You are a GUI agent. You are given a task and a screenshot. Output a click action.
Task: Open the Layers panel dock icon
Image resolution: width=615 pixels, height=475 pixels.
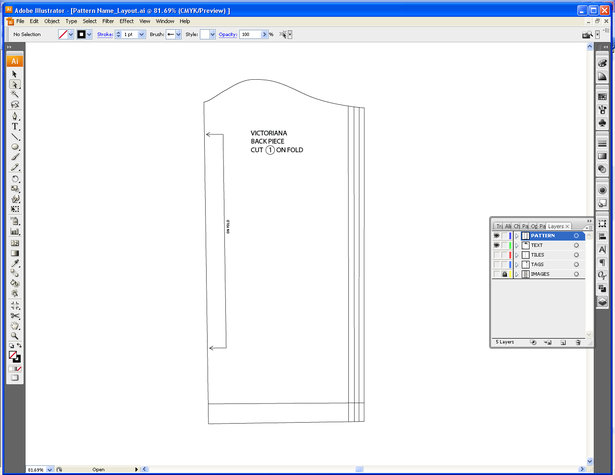click(602, 302)
